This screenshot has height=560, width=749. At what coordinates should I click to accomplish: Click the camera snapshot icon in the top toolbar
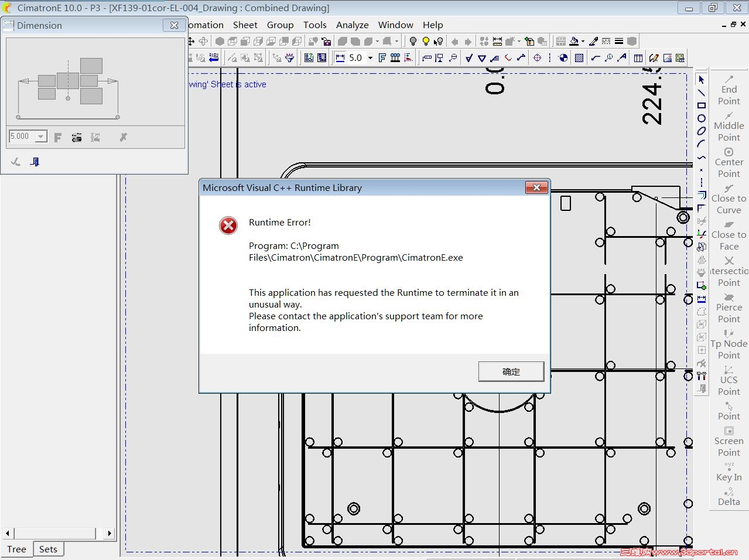coord(326,41)
